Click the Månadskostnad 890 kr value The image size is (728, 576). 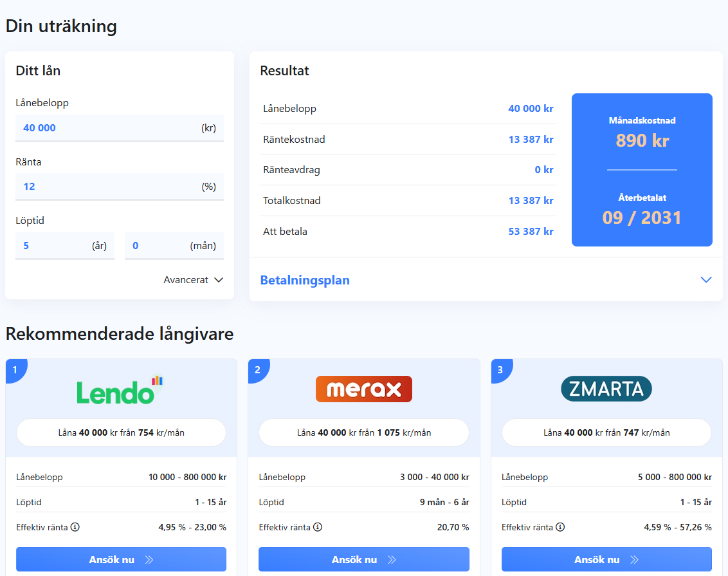coord(642,140)
